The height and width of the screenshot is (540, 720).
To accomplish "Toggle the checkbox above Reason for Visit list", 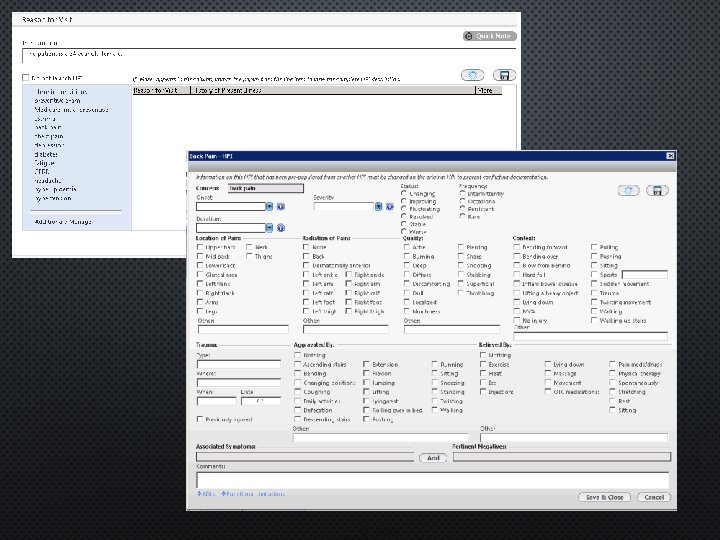I will (26, 78).
